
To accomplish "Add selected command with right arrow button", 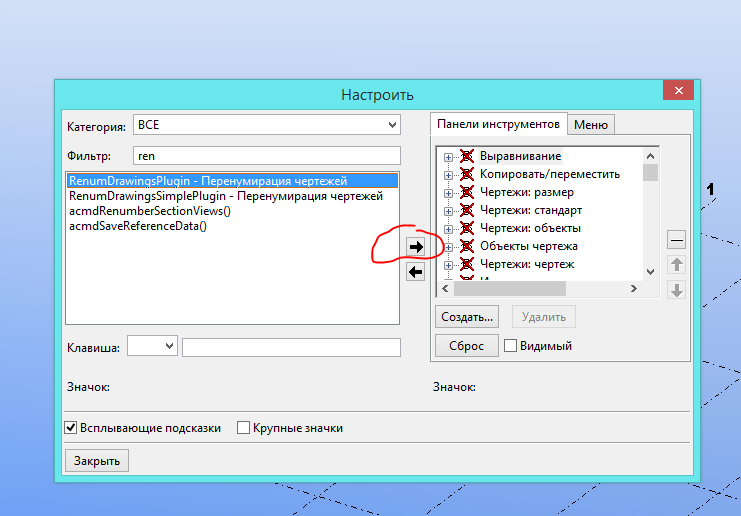I will coord(415,246).
